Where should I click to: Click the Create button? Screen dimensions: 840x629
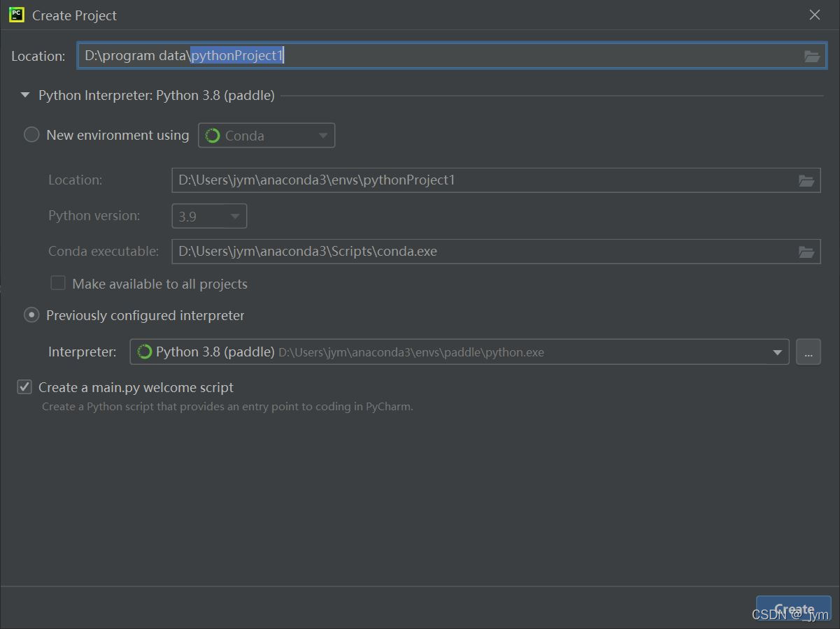tap(794, 609)
